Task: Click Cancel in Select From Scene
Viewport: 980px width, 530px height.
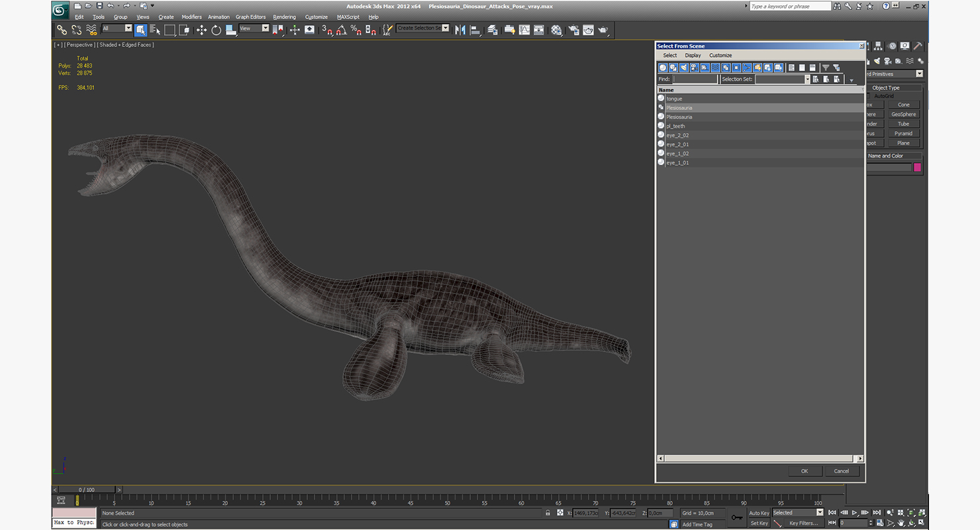Action: point(842,471)
